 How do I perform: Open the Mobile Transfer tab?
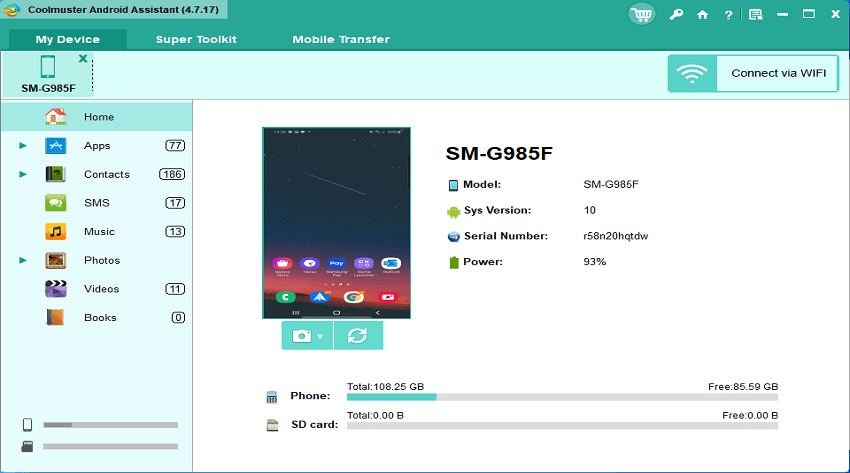coord(341,40)
